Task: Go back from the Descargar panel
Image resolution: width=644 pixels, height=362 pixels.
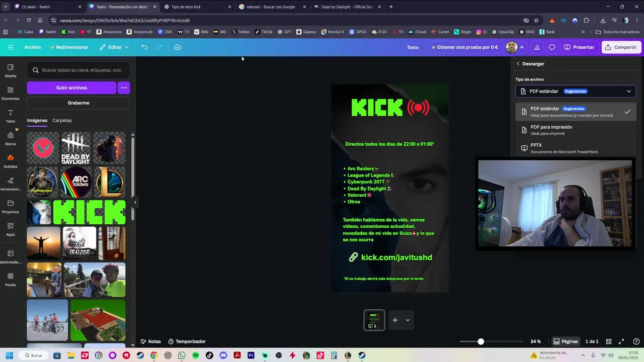Action: (518, 64)
